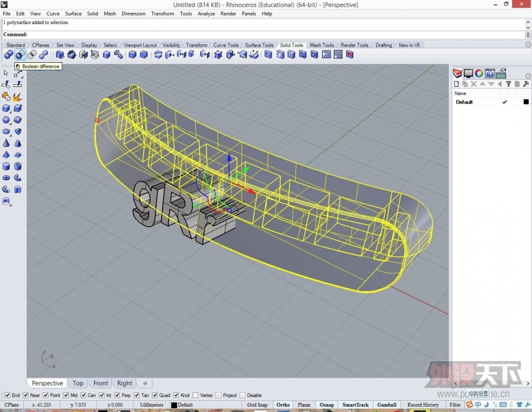Click the Boolean split tool icon
The image size is (532, 412).
(x=43, y=54)
